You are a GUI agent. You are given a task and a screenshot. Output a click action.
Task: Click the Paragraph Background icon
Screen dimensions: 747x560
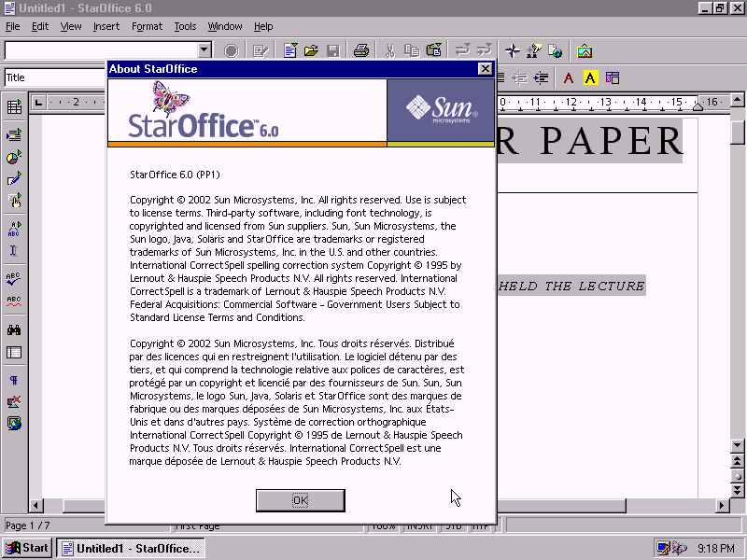click(613, 77)
